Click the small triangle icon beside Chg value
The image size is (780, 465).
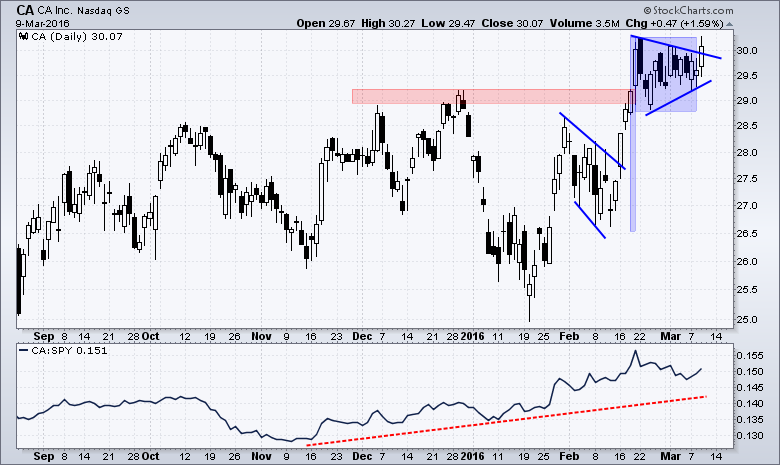point(729,24)
